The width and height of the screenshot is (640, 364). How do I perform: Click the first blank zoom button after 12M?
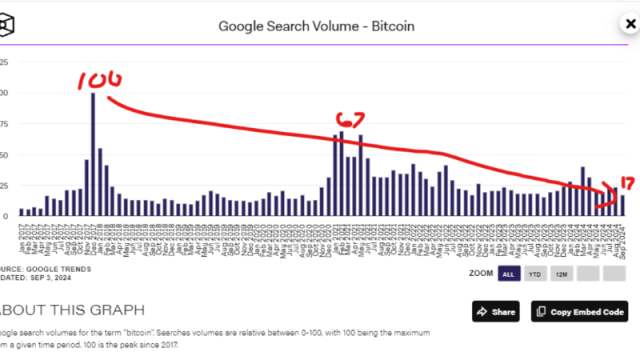coord(588,274)
